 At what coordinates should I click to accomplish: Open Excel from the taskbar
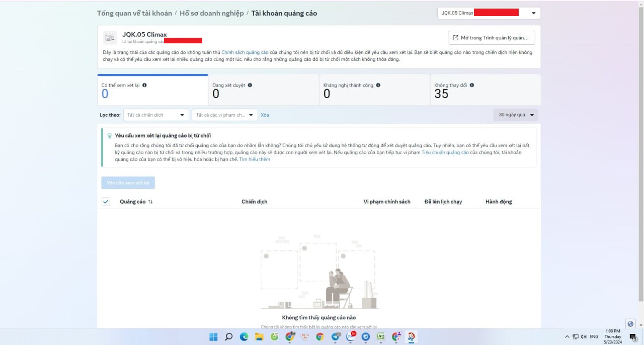381,336
